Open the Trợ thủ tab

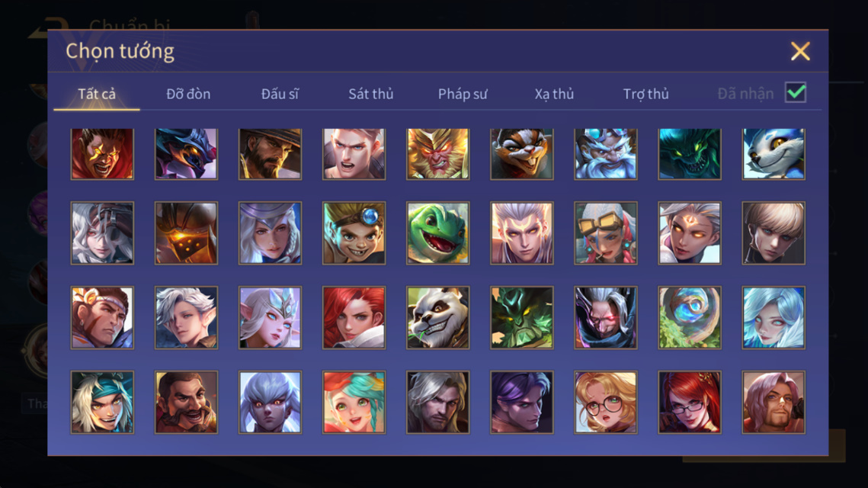coord(646,94)
